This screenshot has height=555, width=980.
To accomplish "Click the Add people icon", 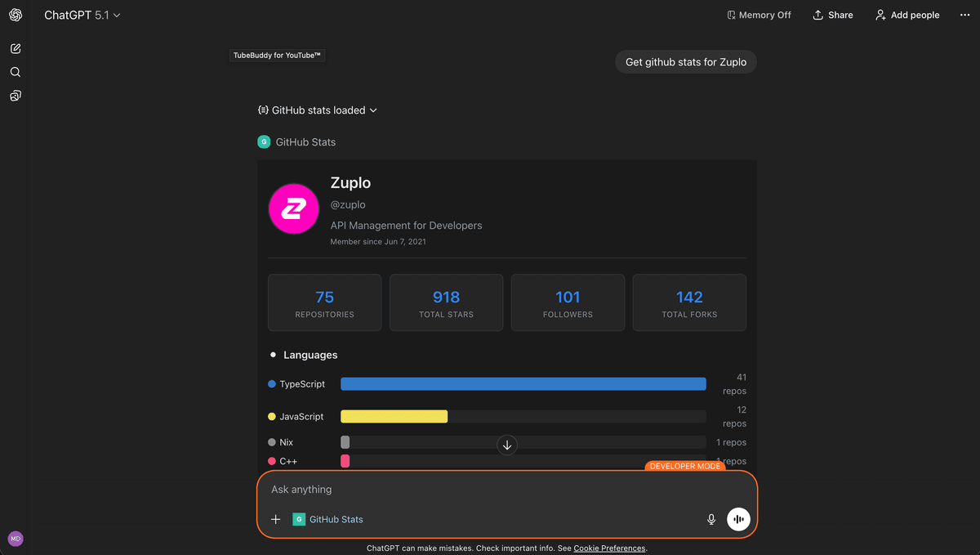I will pyautogui.click(x=906, y=15).
